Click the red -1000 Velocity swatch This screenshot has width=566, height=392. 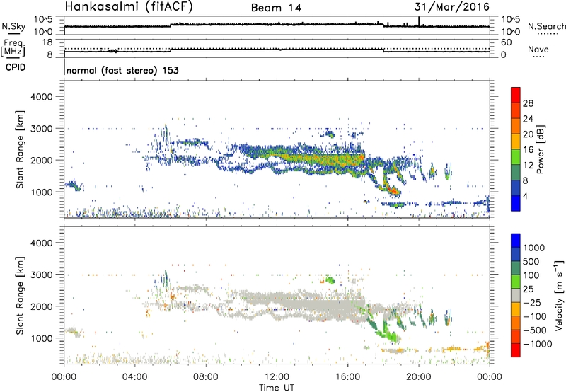tap(516, 350)
